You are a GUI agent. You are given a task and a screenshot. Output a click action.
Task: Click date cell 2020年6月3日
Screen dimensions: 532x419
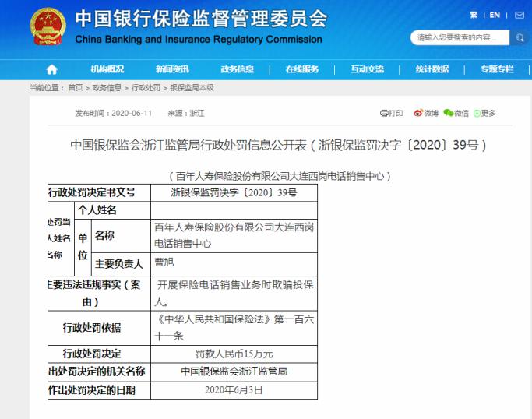234,390
